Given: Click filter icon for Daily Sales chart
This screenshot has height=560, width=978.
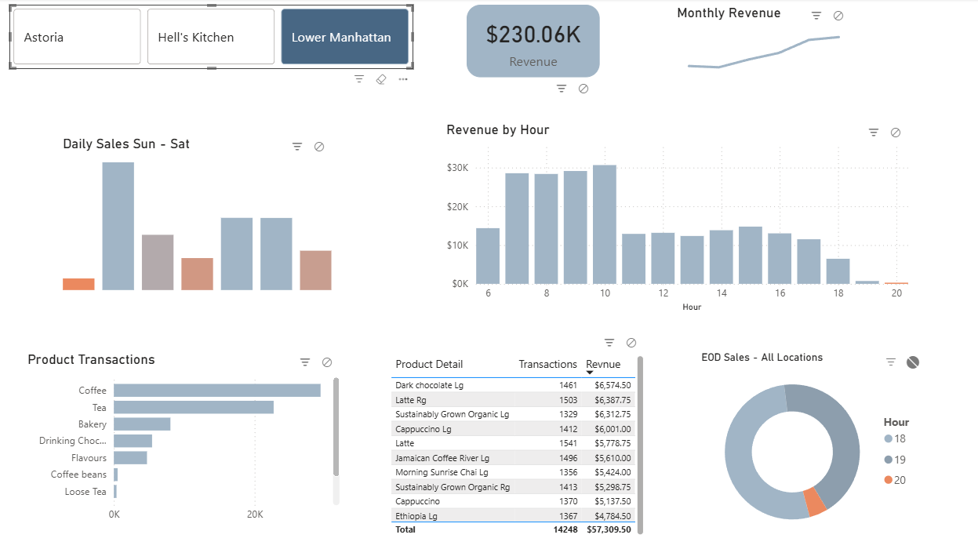Looking at the screenshot, I should point(297,147).
